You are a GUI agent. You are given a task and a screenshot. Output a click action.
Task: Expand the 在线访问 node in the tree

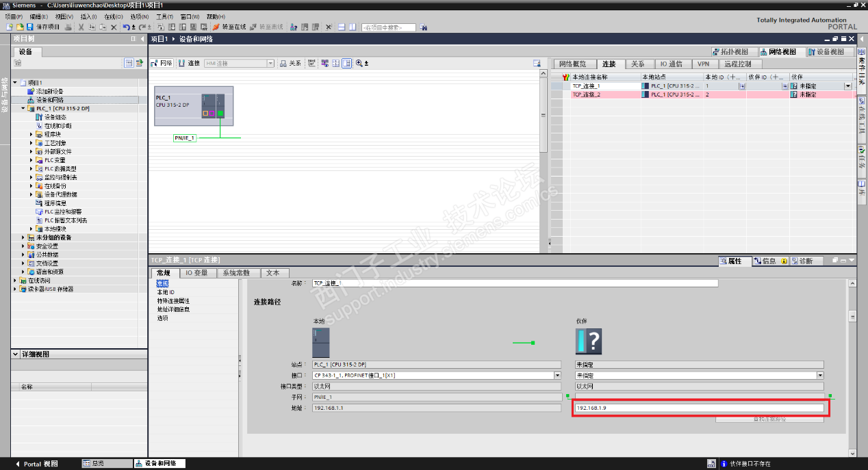15,280
